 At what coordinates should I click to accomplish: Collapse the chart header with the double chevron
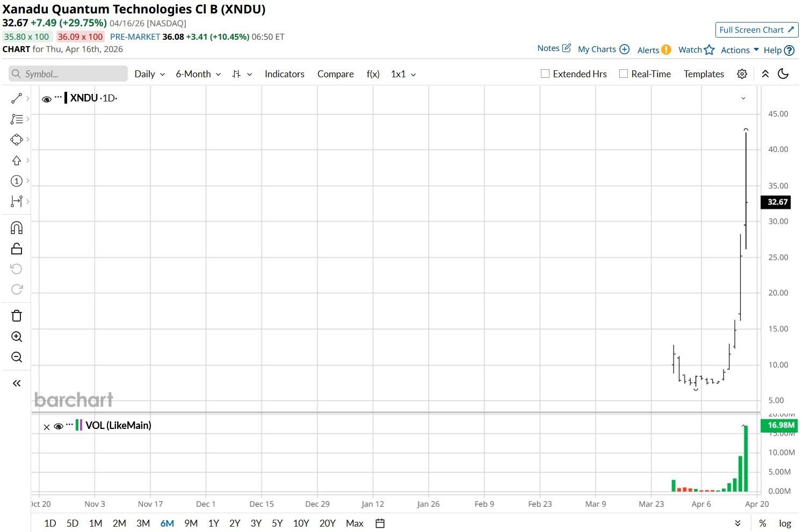tap(765, 74)
